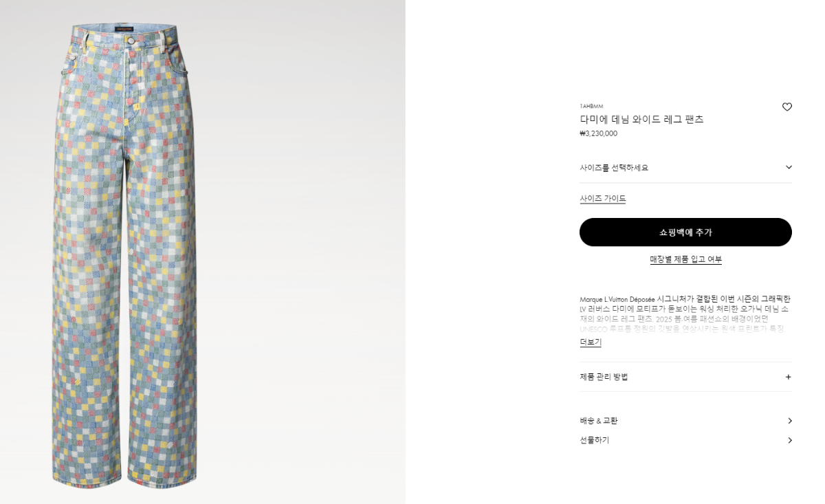This screenshot has height=504, width=825.
Task: Click the product code 1AHBMM
Action: coord(591,107)
